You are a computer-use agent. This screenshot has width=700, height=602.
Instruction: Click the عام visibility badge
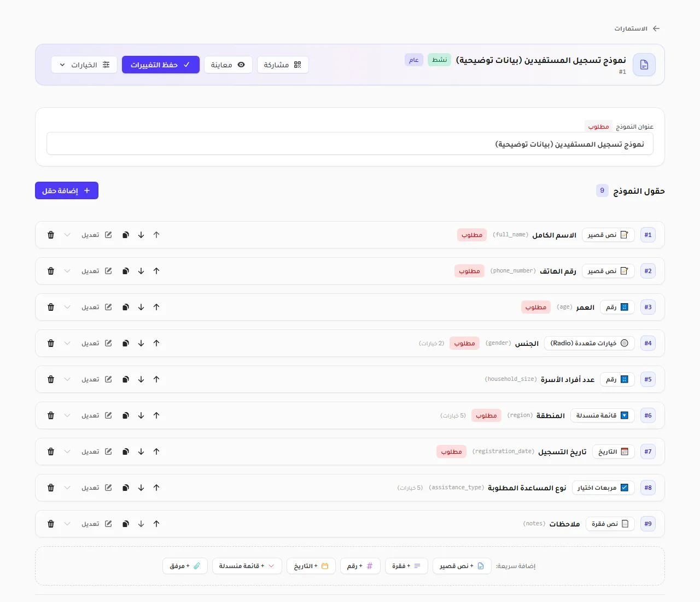coord(414,60)
